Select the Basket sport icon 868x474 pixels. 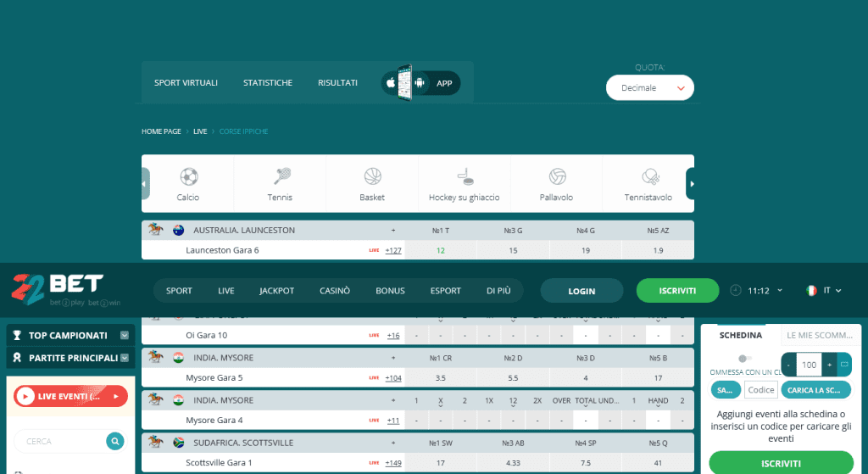click(373, 176)
